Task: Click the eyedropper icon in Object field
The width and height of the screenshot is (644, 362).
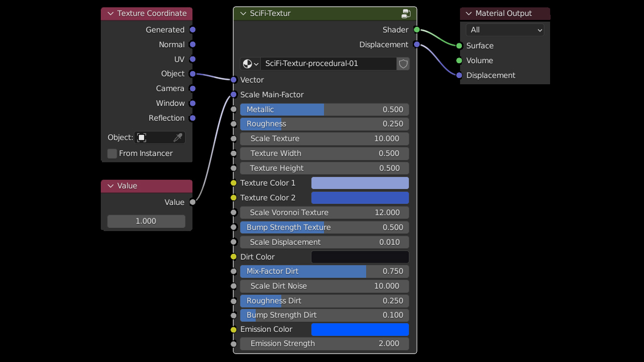Action: [x=178, y=138]
